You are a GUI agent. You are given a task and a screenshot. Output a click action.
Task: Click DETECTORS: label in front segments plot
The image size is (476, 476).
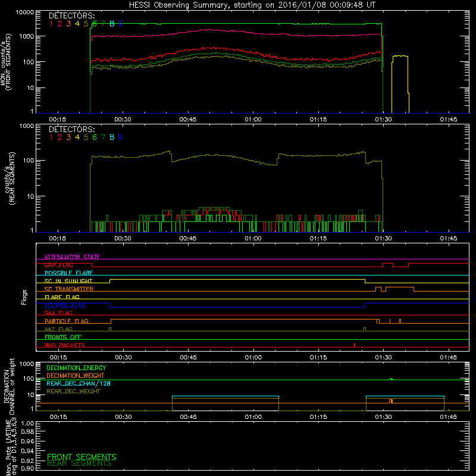coord(71,16)
